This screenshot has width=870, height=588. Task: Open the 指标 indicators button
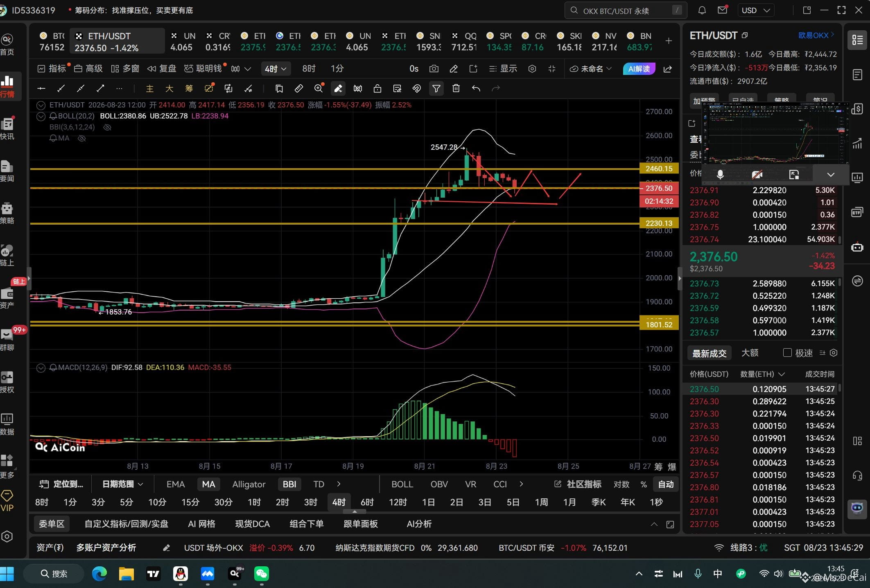point(52,69)
